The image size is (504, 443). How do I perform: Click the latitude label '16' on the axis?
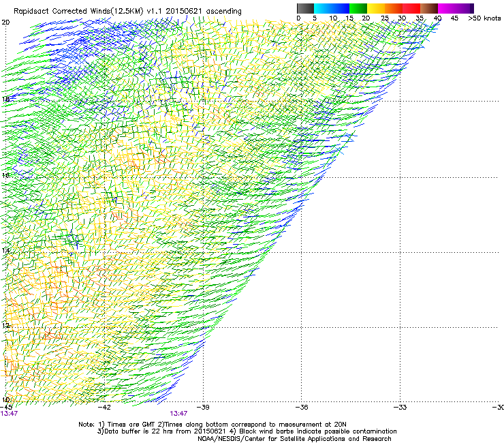pos(5,175)
